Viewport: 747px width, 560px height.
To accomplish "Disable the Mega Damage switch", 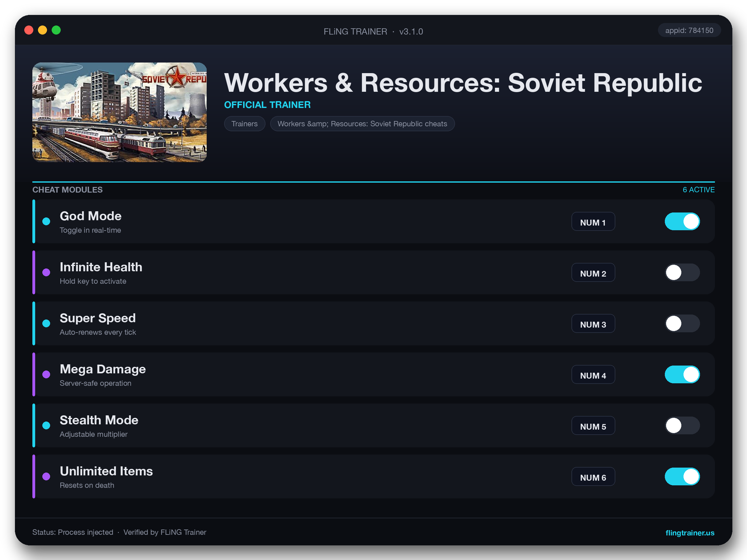I will pos(682,374).
